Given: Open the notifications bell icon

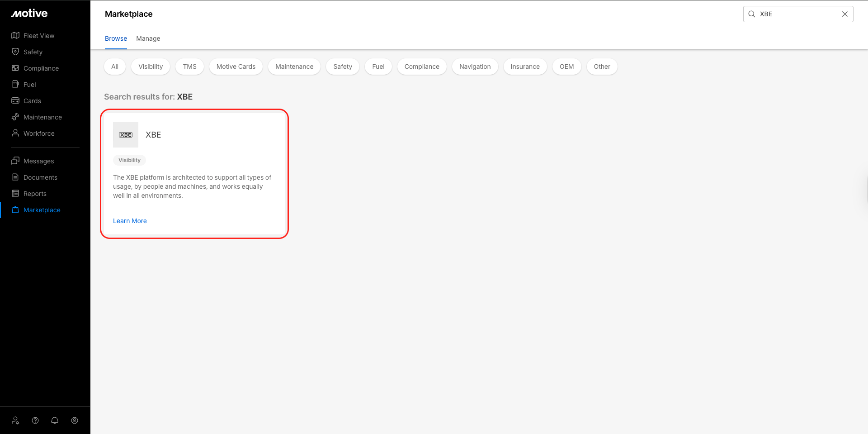Looking at the screenshot, I should click(55, 420).
